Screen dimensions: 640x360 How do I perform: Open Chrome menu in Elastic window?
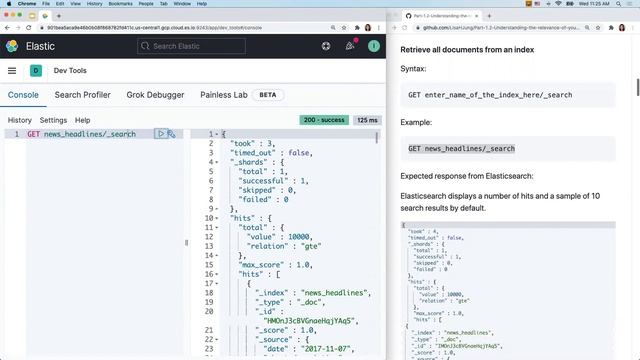[379, 28]
